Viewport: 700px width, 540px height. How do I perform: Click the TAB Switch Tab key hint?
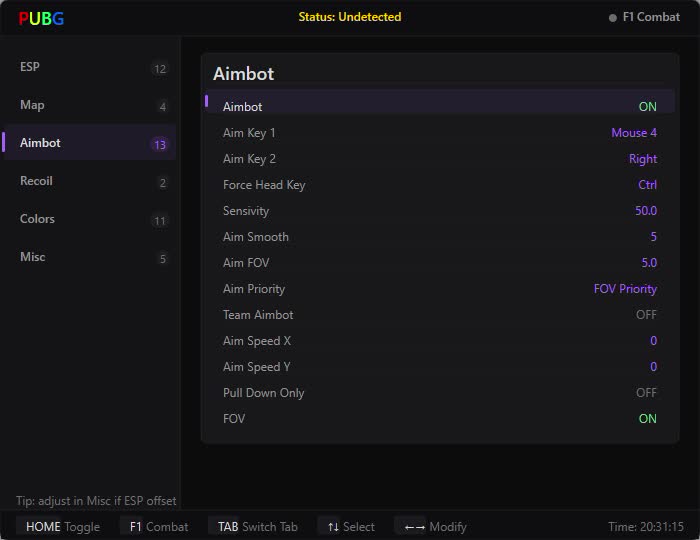[x=257, y=527]
